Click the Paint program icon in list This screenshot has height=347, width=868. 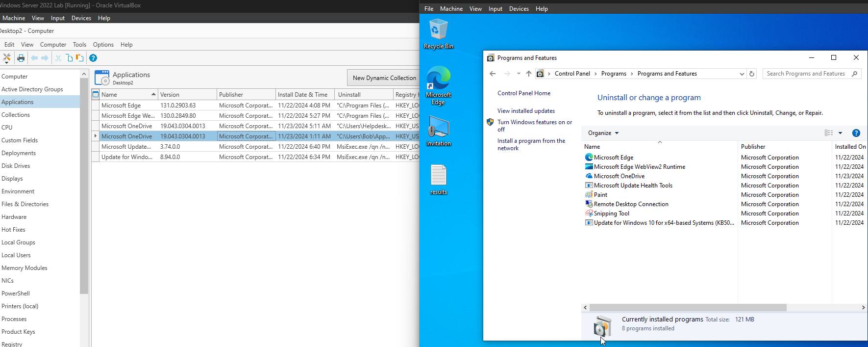coord(589,195)
